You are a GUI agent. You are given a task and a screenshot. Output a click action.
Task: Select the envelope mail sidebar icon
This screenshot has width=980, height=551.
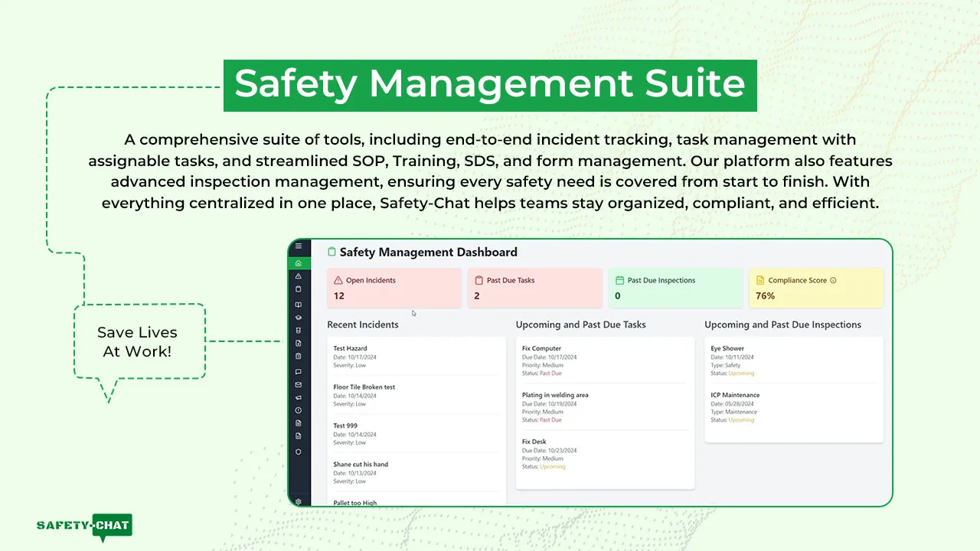point(299,385)
